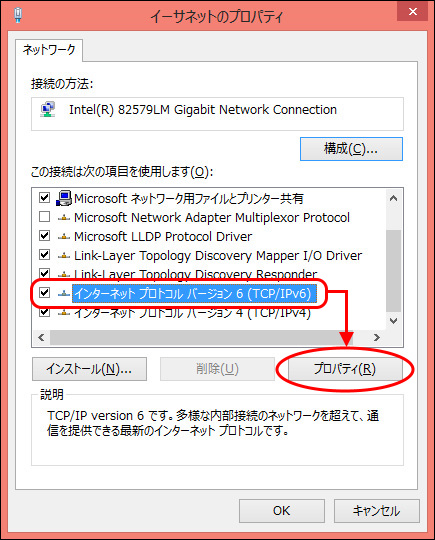Screen dimensions: 435x540
Task: Open プロパティ(R) for the selected protocol
Action: point(345,369)
